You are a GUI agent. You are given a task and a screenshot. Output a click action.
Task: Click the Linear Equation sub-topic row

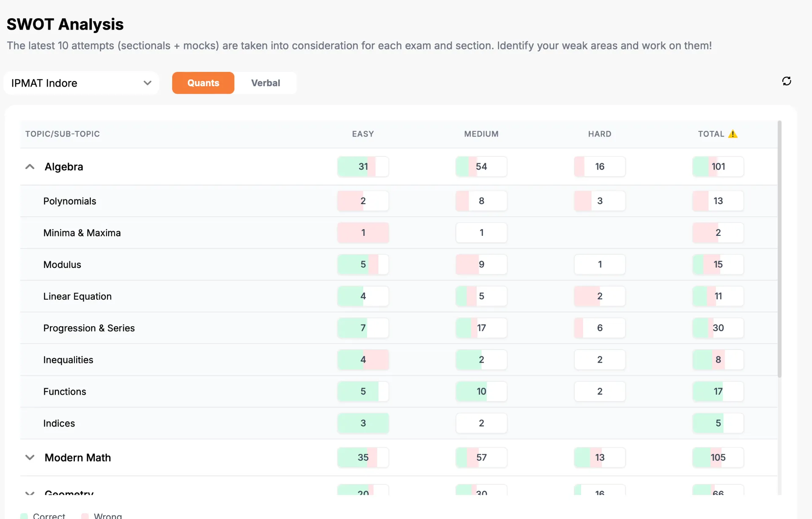(399, 296)
